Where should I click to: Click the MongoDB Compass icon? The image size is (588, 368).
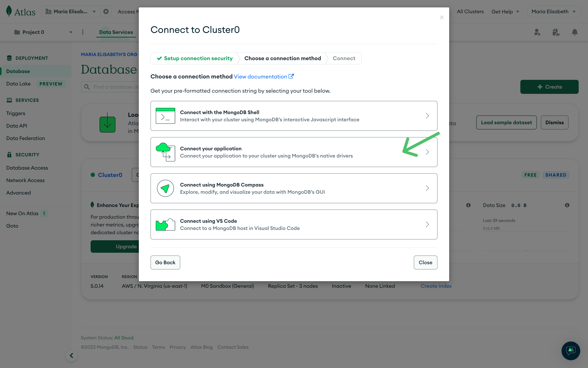tap(165, 188)
